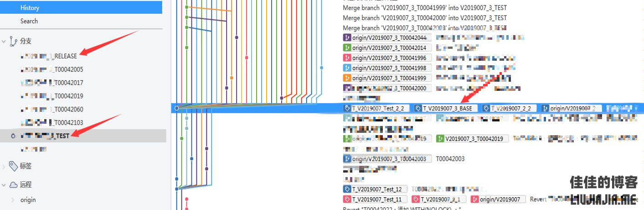Image resolution: width=644 pixels, height=210 pixels.
Task: Click the branch icon beside 分支 section
Action: 13,41
